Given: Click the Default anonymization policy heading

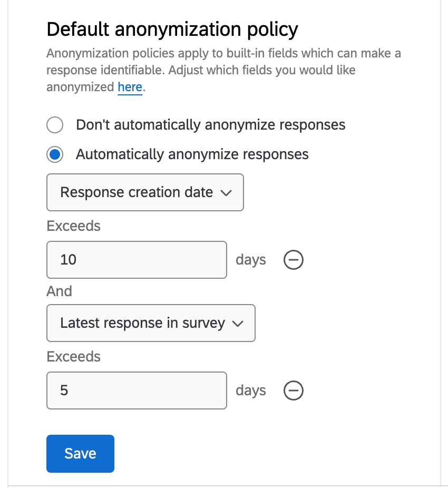Looking at the screenshot, I should [x=172, y=30].
